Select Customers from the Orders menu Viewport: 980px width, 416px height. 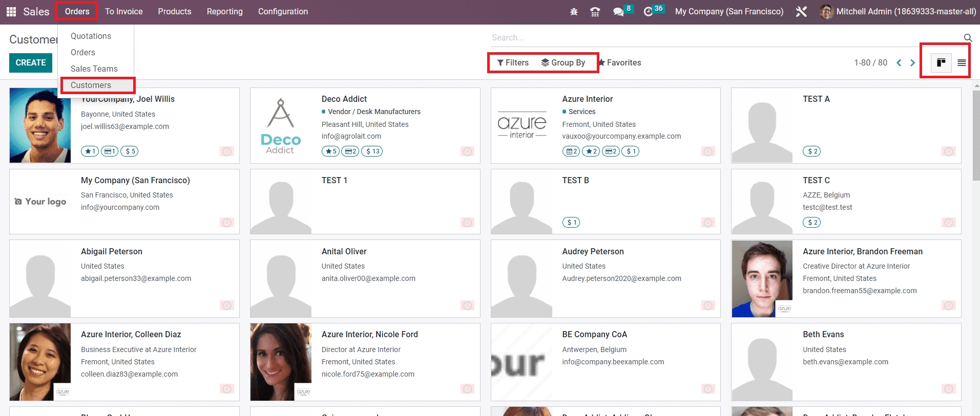[91, 85]
